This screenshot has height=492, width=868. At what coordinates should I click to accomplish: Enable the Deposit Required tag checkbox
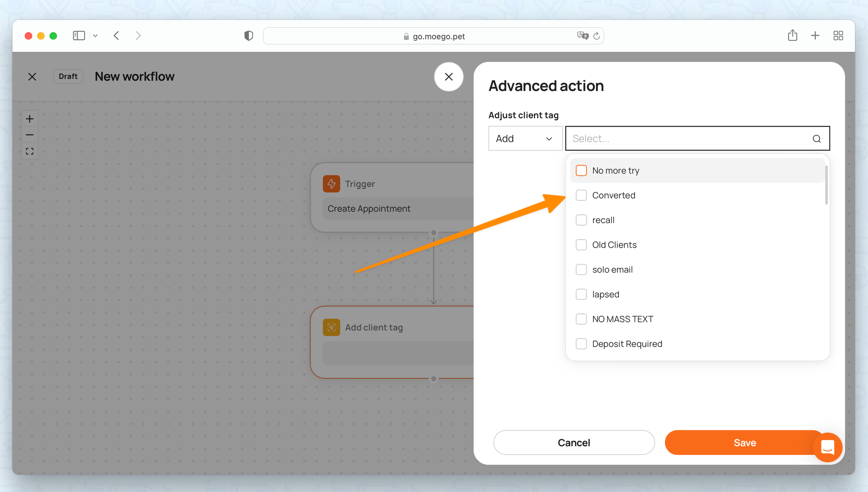[581, 344]
